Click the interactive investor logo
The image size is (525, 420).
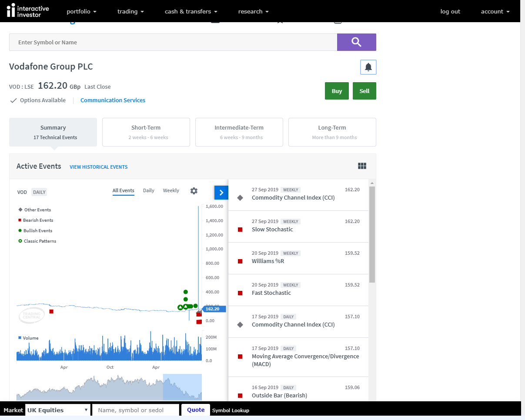(28, 11)
